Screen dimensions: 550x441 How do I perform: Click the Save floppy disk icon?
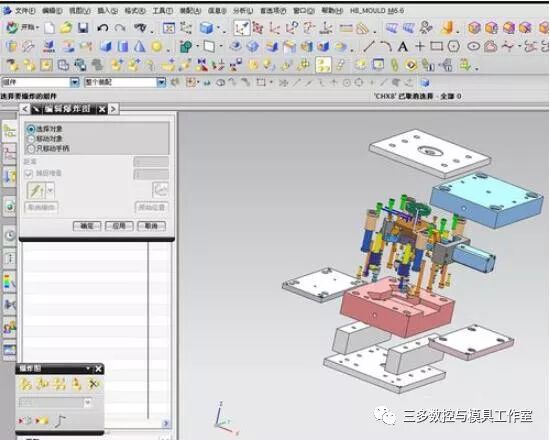83,28
